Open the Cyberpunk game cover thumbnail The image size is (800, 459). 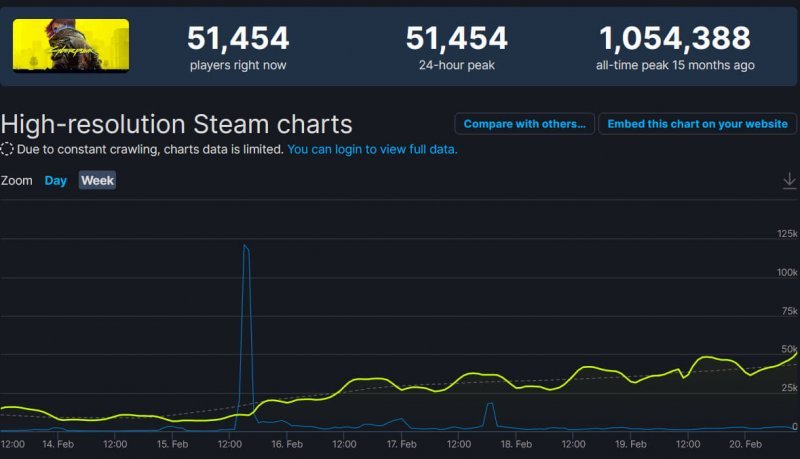(x=71, y=45)
